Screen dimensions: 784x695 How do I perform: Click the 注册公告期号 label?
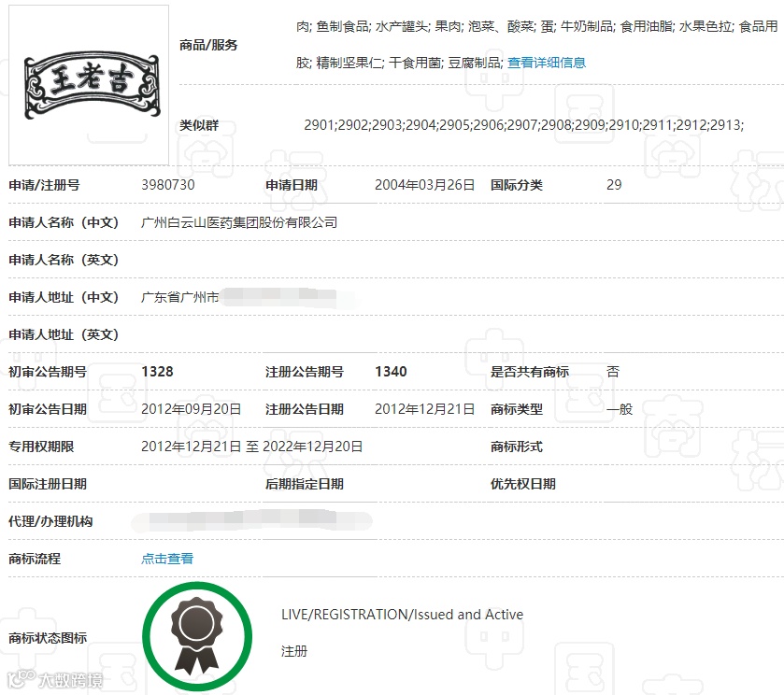pyautogui.click(x=305, y=372)
